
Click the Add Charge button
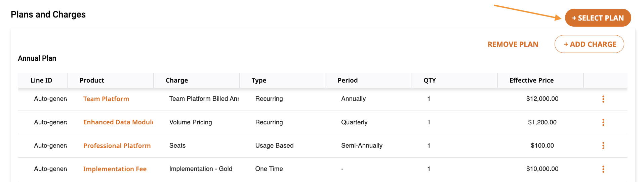click(589, 44)
